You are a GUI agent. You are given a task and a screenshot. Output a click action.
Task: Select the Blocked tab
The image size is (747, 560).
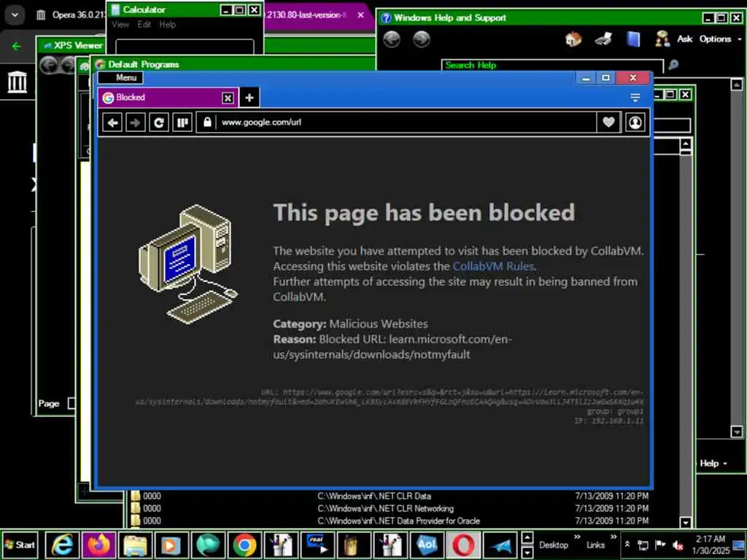[169, 98]
